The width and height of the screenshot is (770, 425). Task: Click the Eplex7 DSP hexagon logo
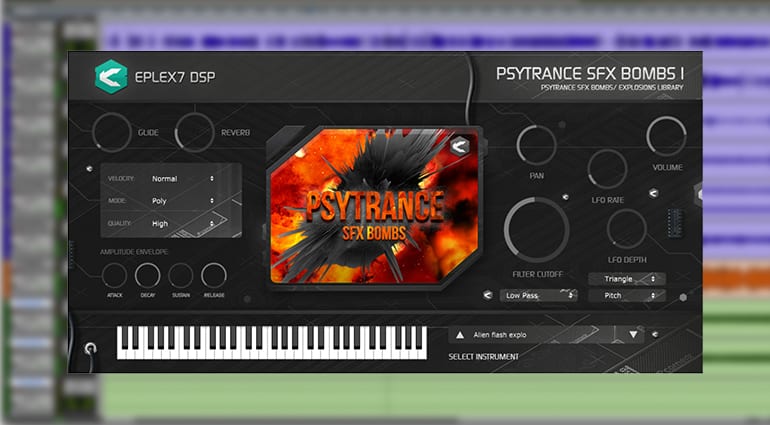(111, 77)
